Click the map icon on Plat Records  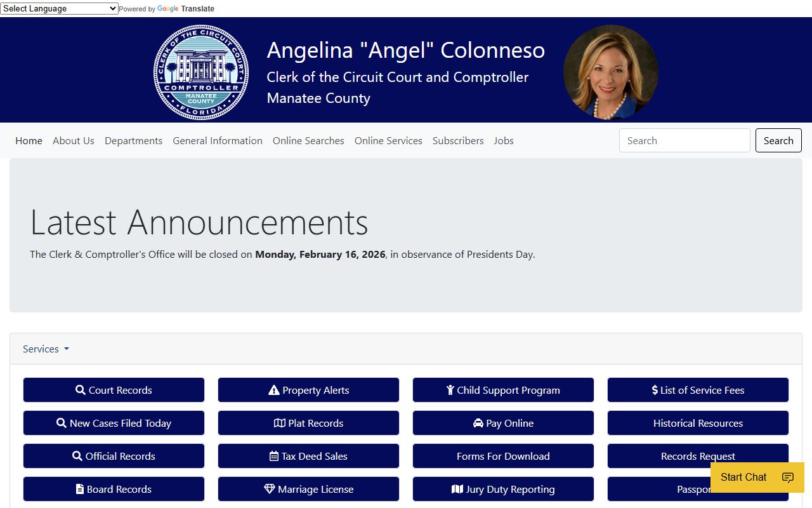coord(280,423)
